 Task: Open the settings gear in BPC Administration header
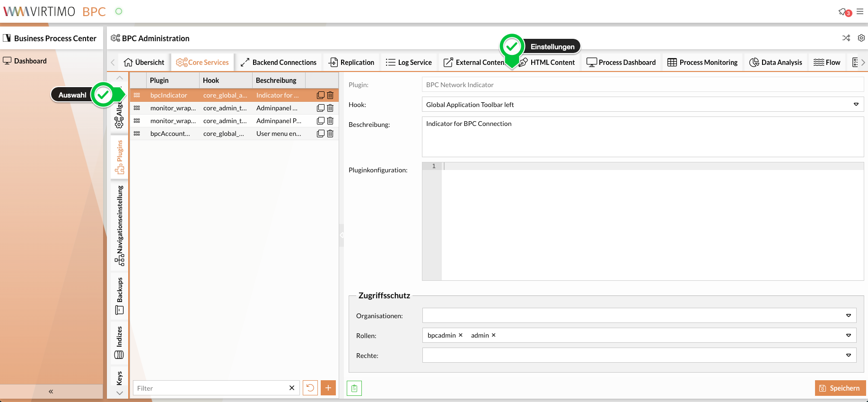(861, 38)
